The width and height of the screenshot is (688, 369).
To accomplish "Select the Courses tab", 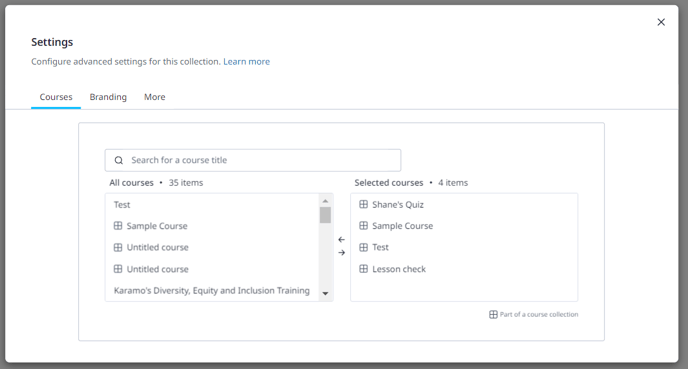I will (56, 97).
